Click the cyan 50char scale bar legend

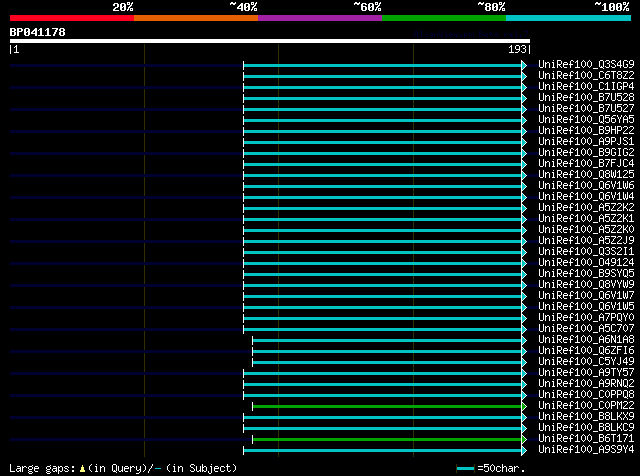tap(465, 469)
